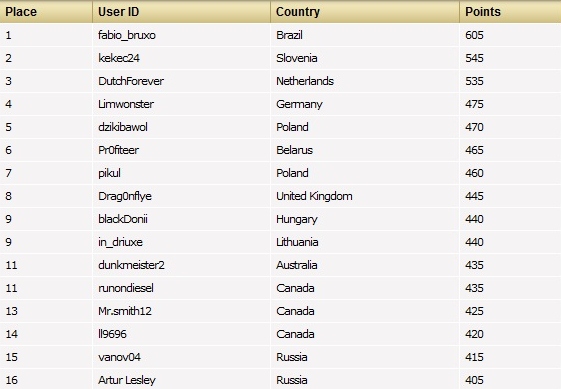Click the ll9696 user ID
Viewport: 561px width, 389px height.
pyautogui.click(x=112, y=334)
